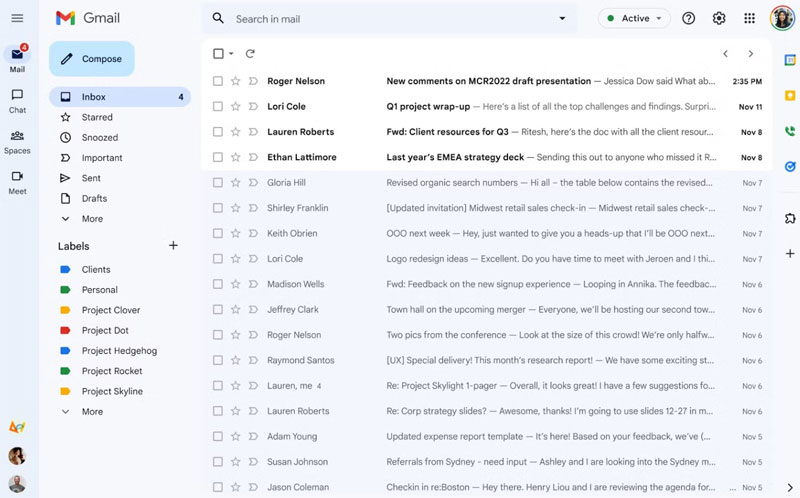Check the Keith Obrien email checkbox
The width and height of the screenshot is (800, 498).
(x=218, y=233)
